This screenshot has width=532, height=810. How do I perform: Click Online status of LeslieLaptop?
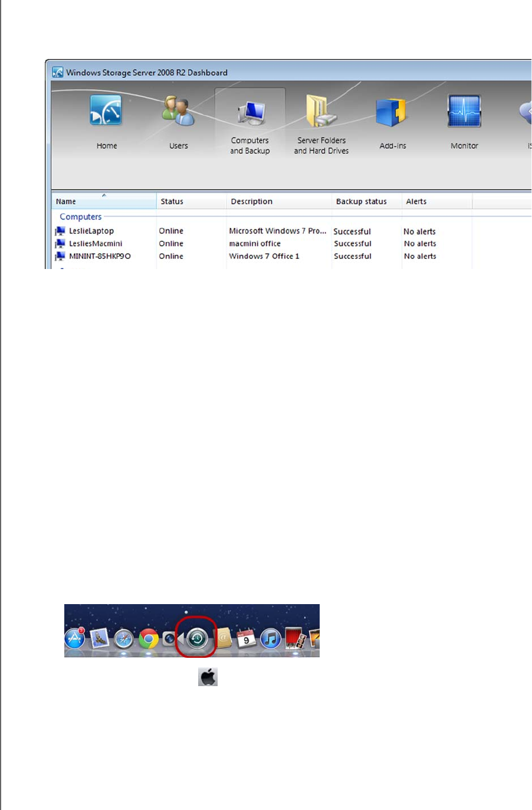pyautogui.click(x=171, y=231)
